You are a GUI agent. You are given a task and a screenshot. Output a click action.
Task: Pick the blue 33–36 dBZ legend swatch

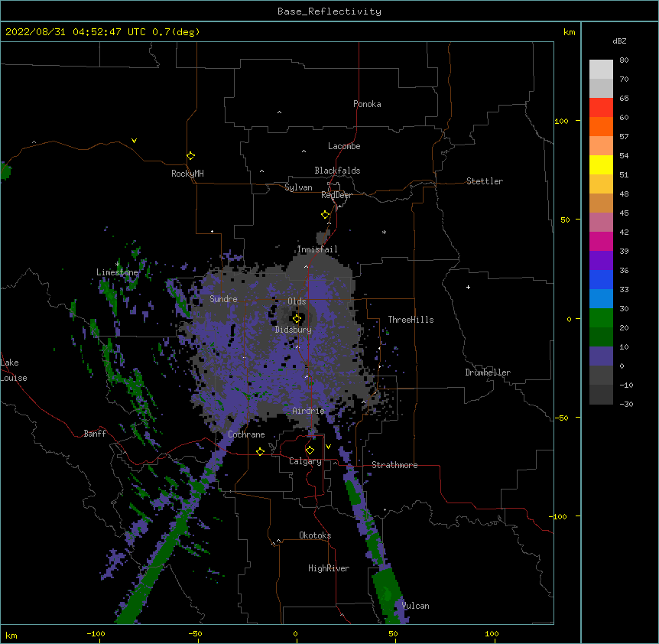pos(601,279)
